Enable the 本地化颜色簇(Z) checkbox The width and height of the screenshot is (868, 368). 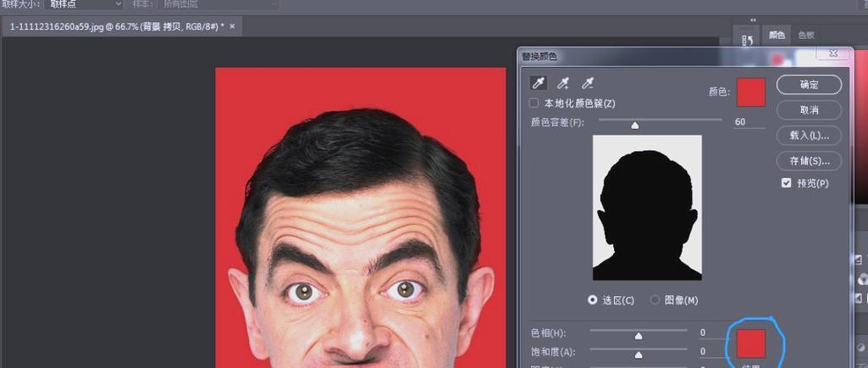534,103
